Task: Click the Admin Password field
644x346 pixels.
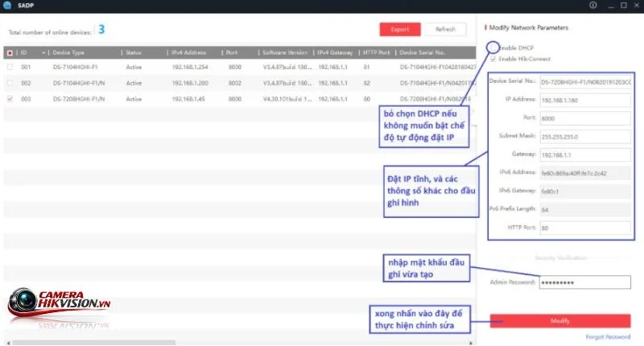Action: pyautogui.click(x=585, y=282)
